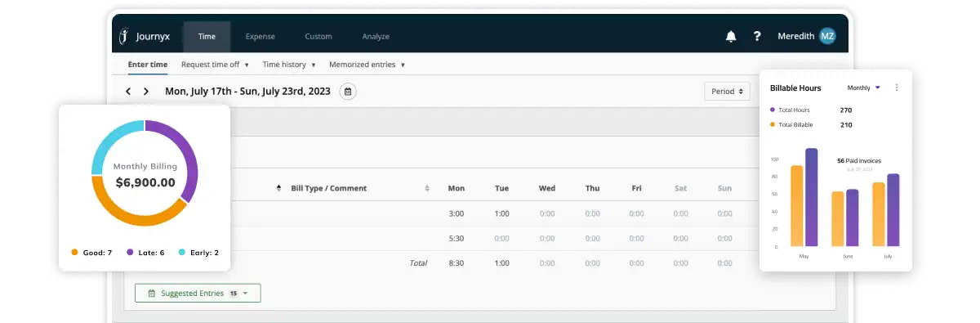
Task: Expand Request time off menu
Action: pos(215,64)
